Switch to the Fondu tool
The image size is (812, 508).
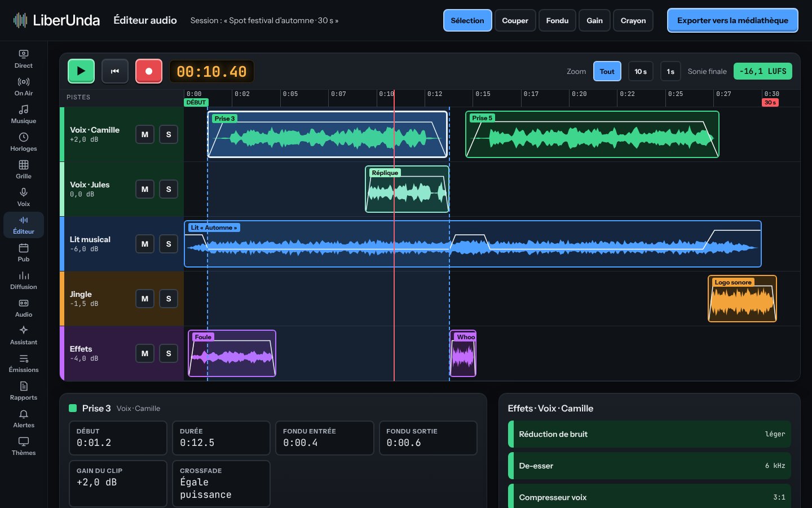(x=557, y=20)
